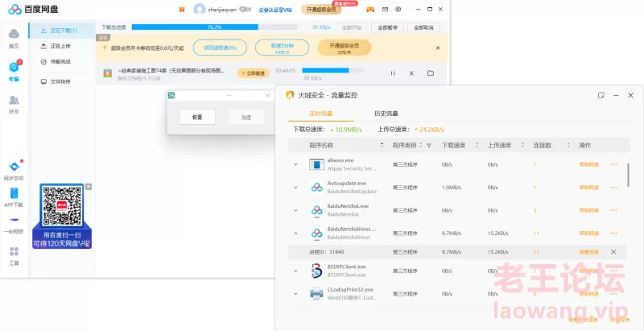The height and width of the screenshot is (331, 644).
Task: Expand the CLodopPrint32.exe row
Action: pos(295,294)
